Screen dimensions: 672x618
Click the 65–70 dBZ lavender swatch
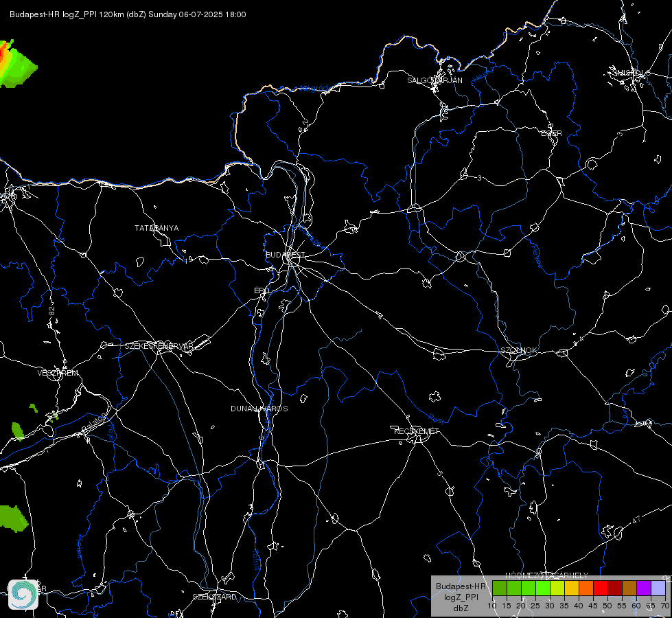coord(658,588)
